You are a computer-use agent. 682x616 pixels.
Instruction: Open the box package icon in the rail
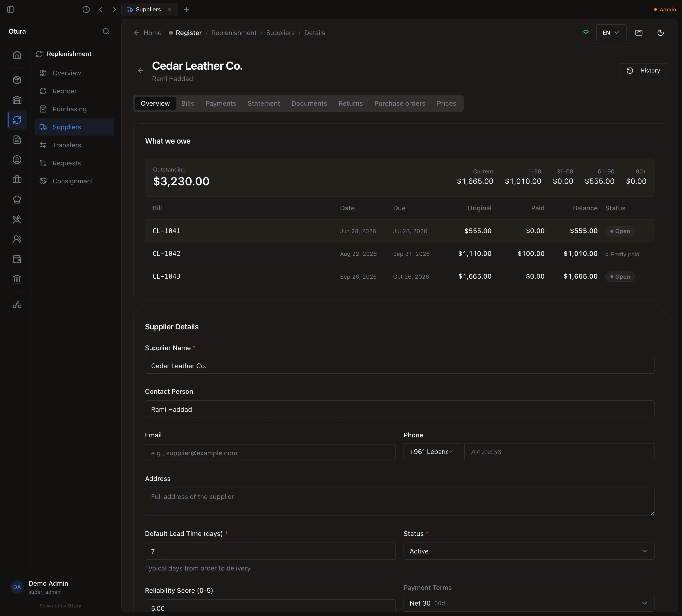[x=17, y=80]
